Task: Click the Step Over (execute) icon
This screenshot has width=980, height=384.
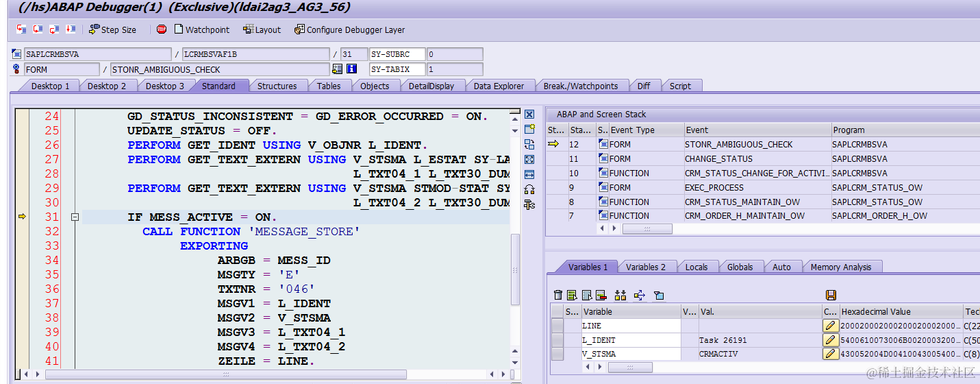Action: coord(38,29)
